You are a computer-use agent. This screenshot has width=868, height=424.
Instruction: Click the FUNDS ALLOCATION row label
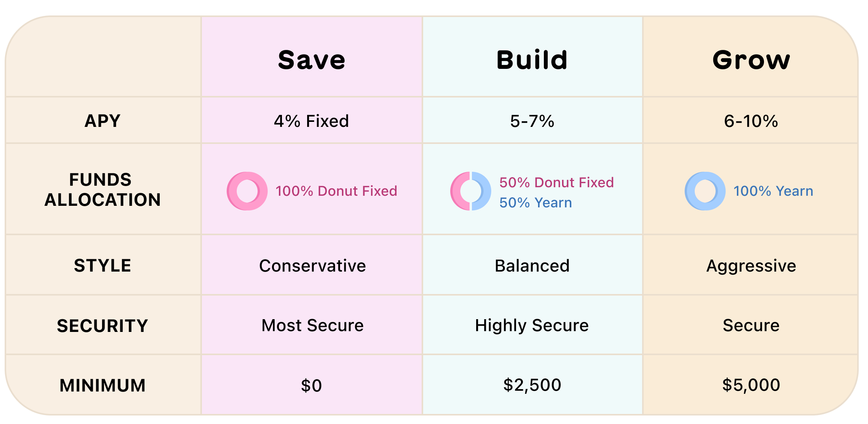click(x=103, y=190)
